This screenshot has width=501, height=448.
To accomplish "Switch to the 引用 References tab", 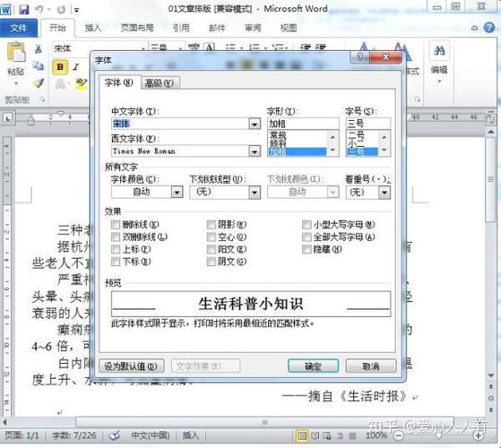I will pos(181,28).
